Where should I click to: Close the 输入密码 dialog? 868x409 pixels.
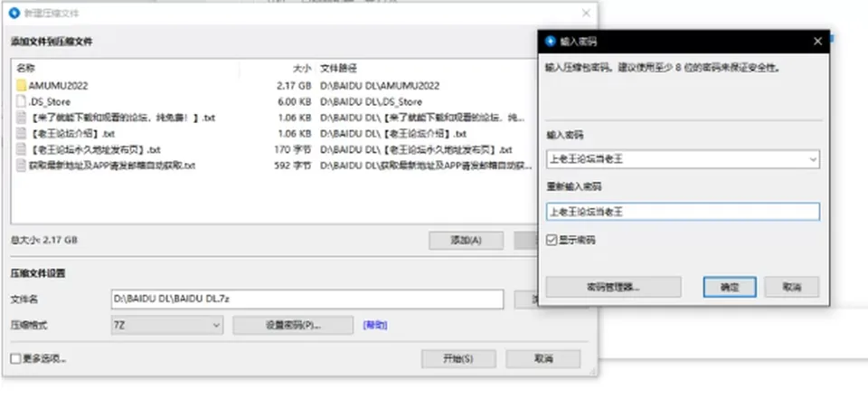click(x=817, y=42)
